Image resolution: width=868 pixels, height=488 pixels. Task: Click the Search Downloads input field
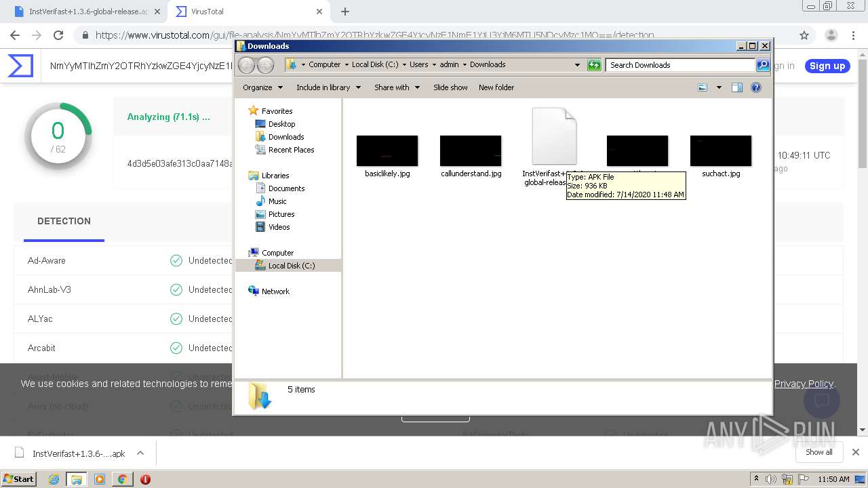[x=680, y=65]
